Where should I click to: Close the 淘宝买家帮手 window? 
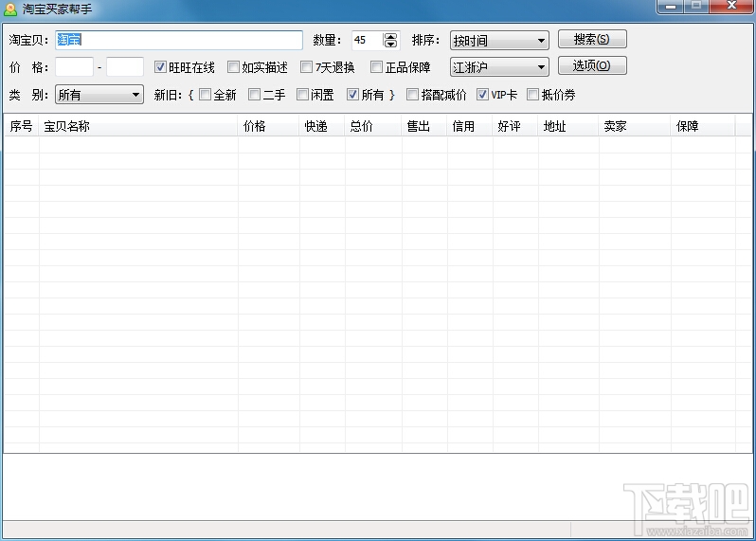731,7
